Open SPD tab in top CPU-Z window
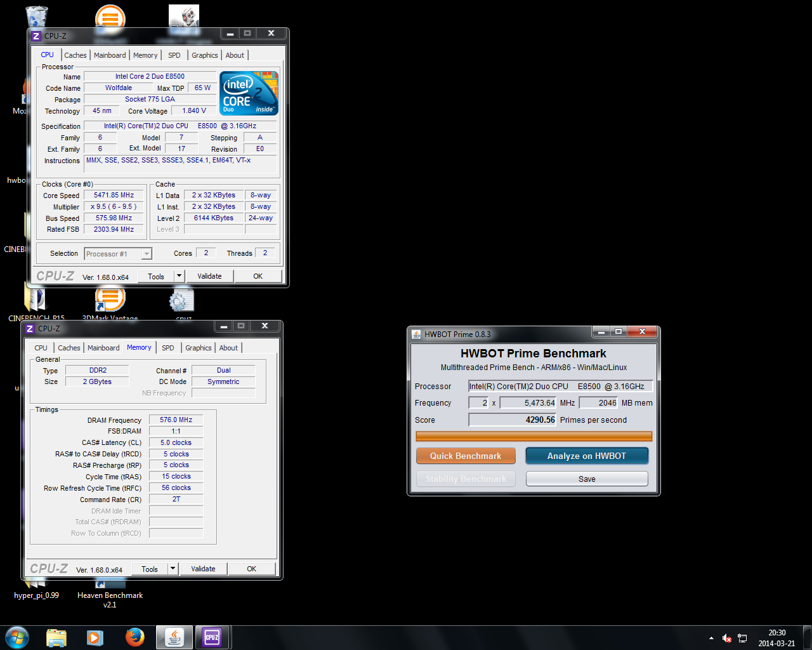This screenshot has height=650, width=812. [x=174, y=55]
